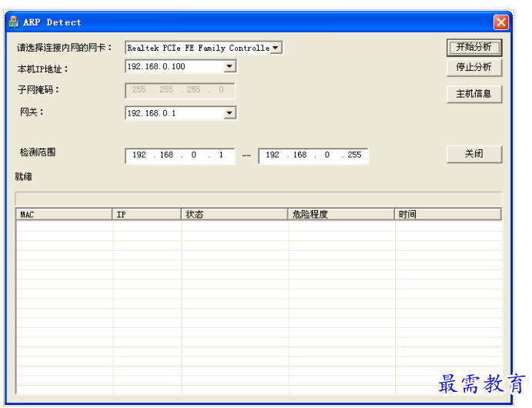Screen dimensions: 532x408
Task: Click the 本机IP地址 label
Action: click(42, 69)
